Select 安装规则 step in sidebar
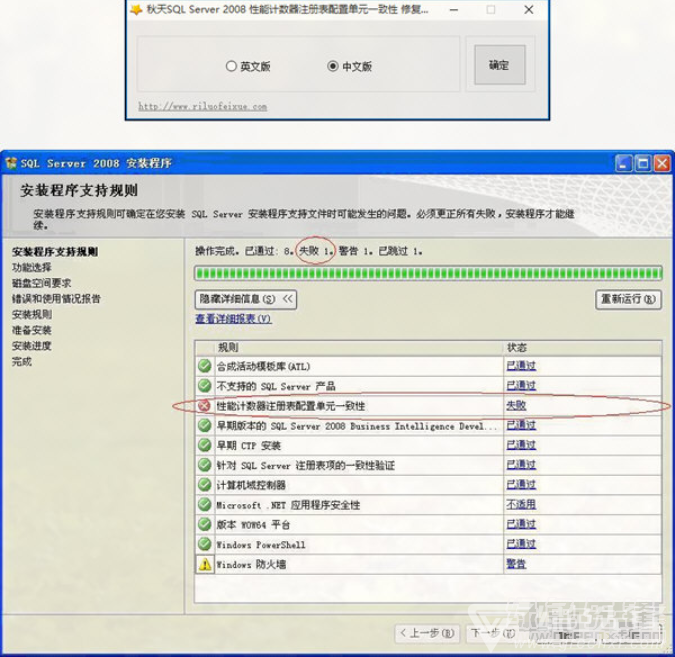The image size is (675, 657). tap(31, 314)
